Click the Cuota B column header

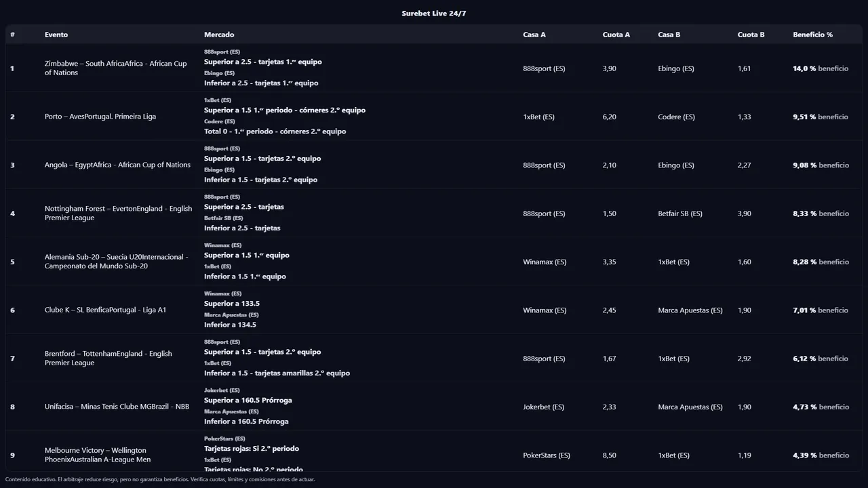tap(751, 35)
